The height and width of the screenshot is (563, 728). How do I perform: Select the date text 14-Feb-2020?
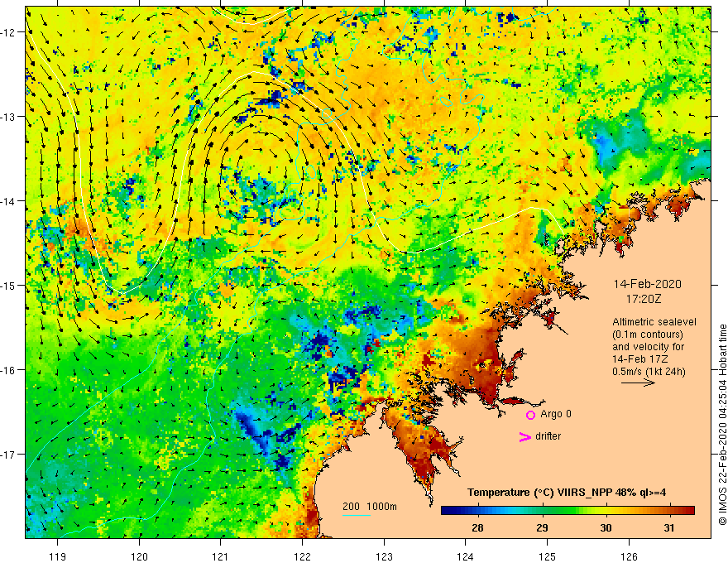point(647,284)
